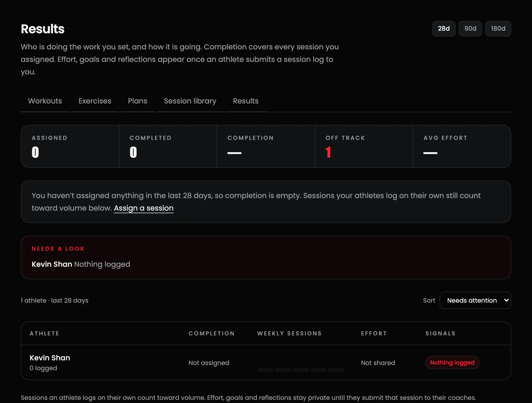Open the Exercises tab
Screen dimensions: 532x403
coord(95,101)
